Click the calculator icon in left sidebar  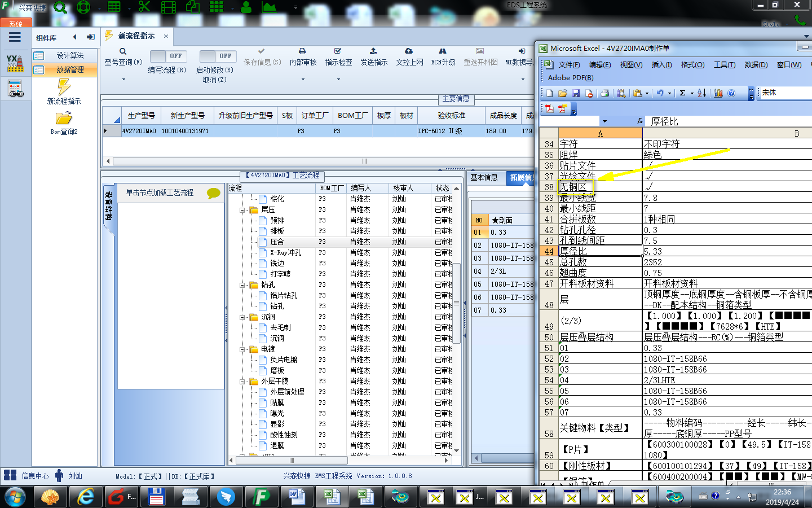click(x=15, y=89)
